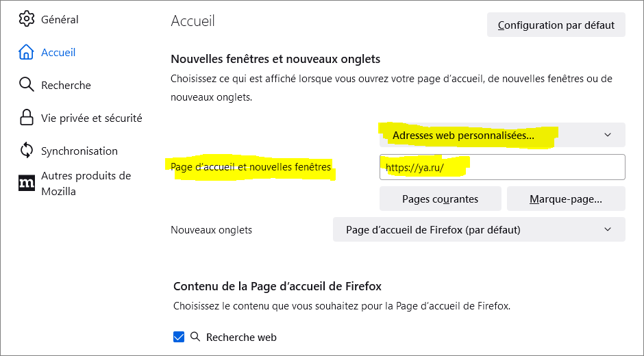Open Autres produits de Mozilla link
Viewport: 644px width, 356px height.
[86, 183]
